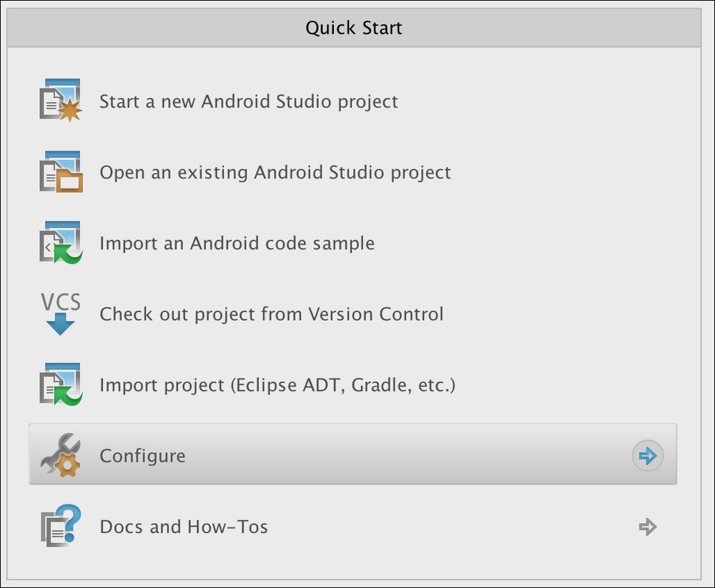715x588 pixels.
Task: Click the Eclipse ADT/Gradle import project icon
Action: tap(61, 384)
